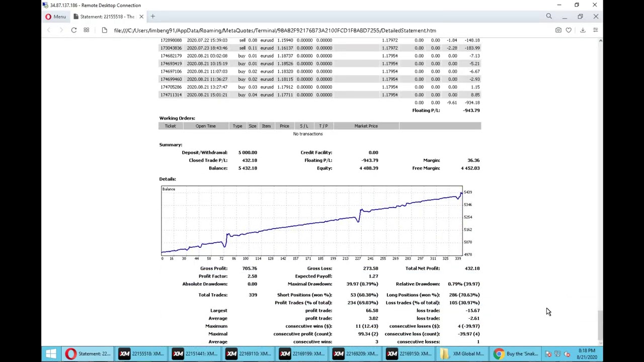Click the Item column header
Screen dimensions: 644x362
(x=266, y=126)
